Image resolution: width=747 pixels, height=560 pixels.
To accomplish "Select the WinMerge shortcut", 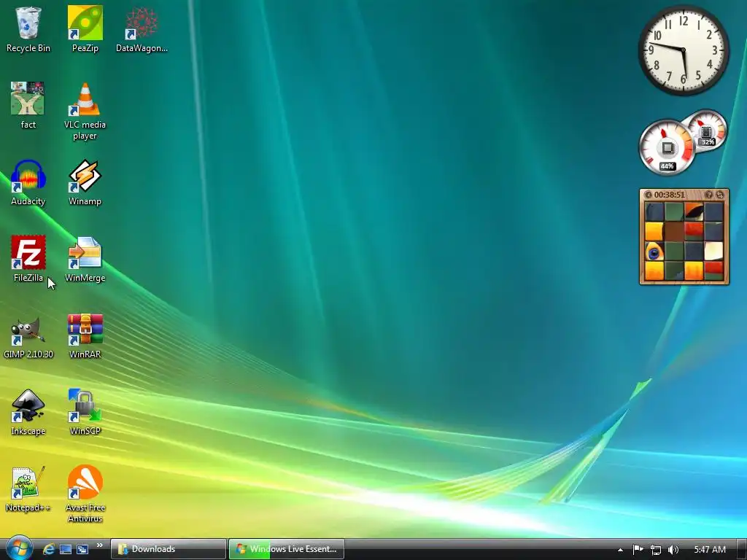I will pyautogui.click(x=85, y=259).
